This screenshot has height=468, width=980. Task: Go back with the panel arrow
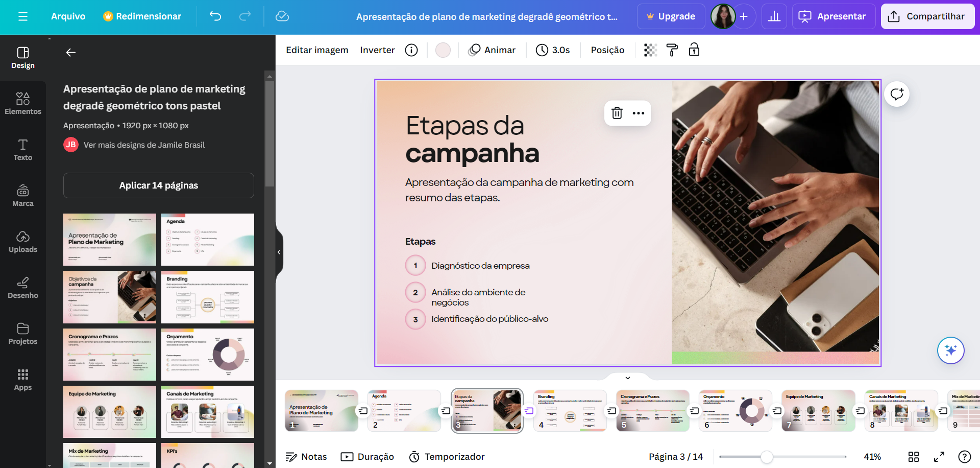[x=71, y=52]
